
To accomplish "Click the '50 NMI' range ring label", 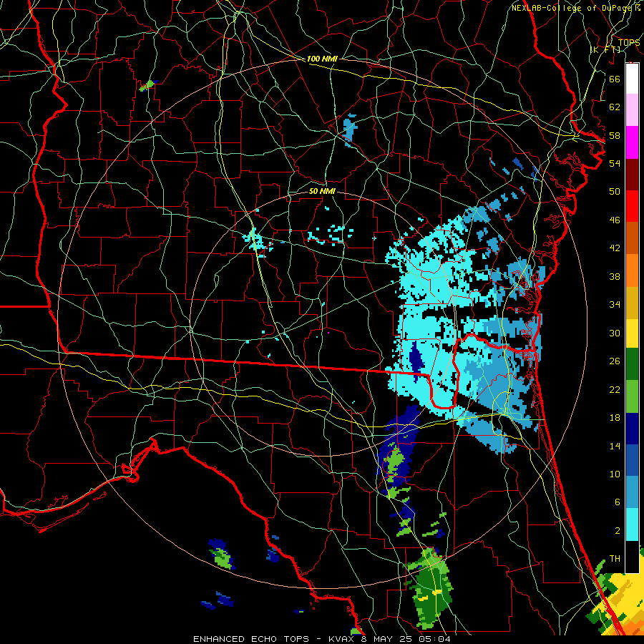I will coord(322,191).
